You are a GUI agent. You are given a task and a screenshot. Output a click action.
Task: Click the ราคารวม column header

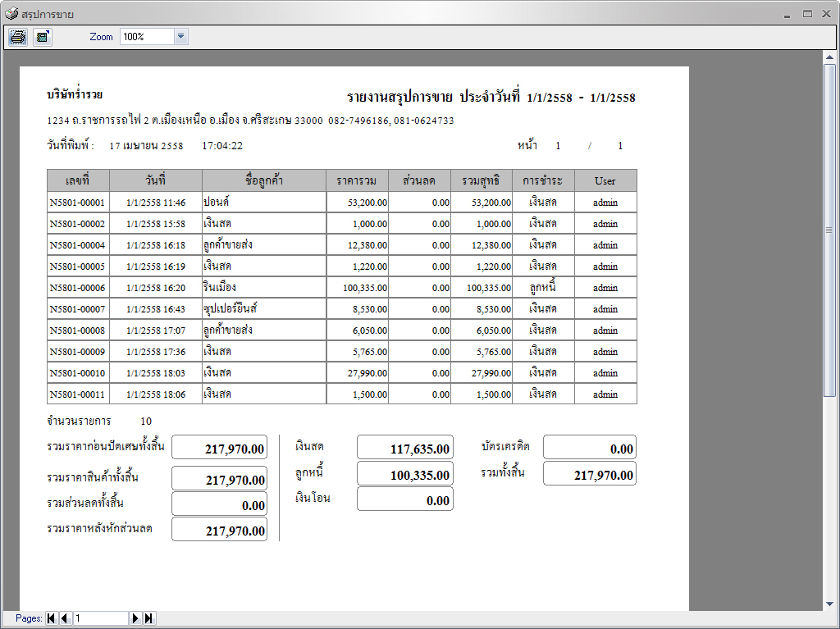pos(357,180)
